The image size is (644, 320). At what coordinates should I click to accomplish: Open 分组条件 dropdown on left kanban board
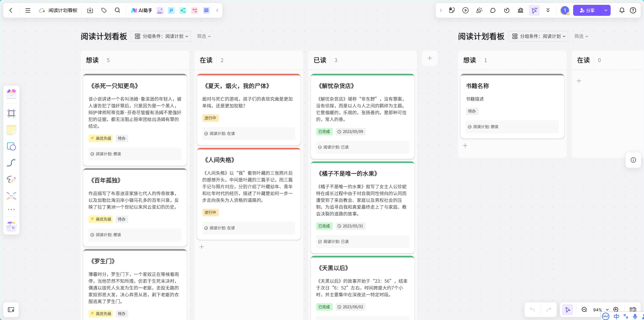point(161,36)
